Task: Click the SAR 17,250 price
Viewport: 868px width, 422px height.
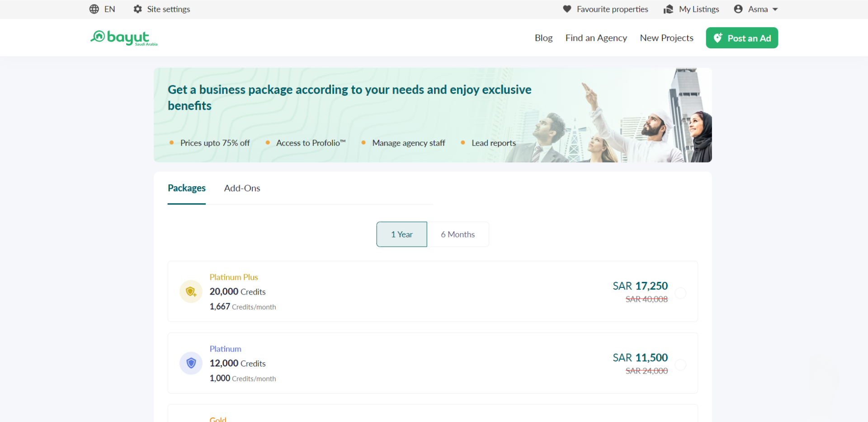Action: (640, 286)
